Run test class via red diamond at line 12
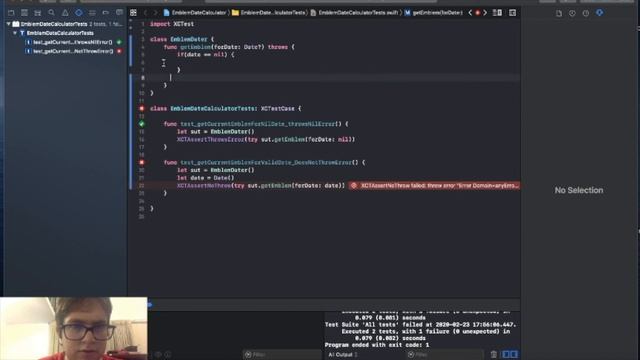The height and width of the screenshot is (360, 640). click(142, 109)
